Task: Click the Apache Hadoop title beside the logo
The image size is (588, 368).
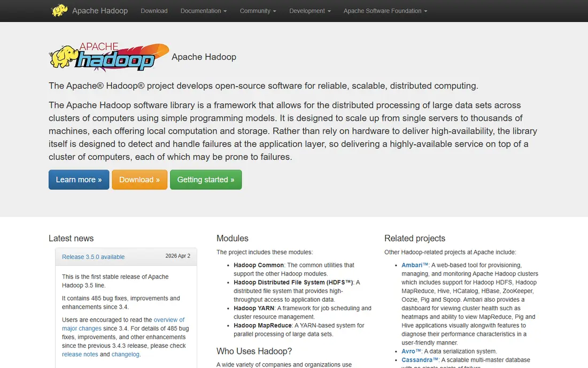Action: click(x=204, y=57)
